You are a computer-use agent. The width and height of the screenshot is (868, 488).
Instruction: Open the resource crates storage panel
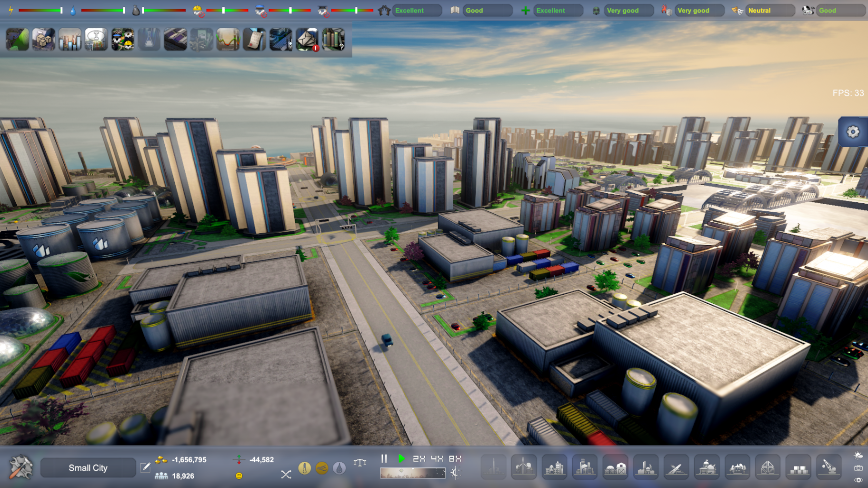44,39
